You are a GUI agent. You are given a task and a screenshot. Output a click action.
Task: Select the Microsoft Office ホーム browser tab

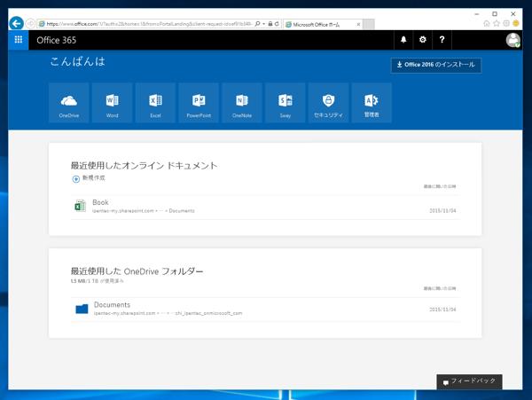323,25
